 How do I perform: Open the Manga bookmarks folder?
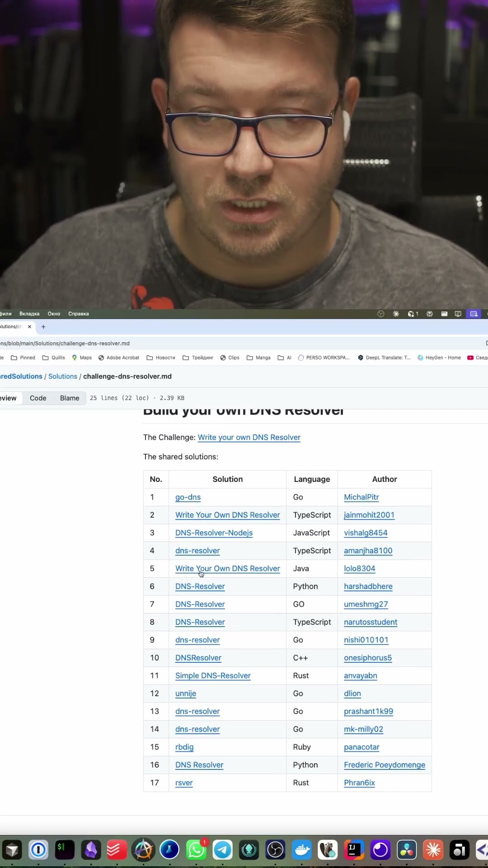pos(258,358)
